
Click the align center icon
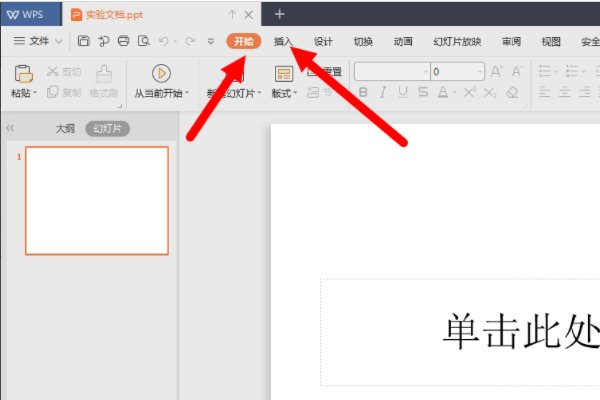[565, 92]
